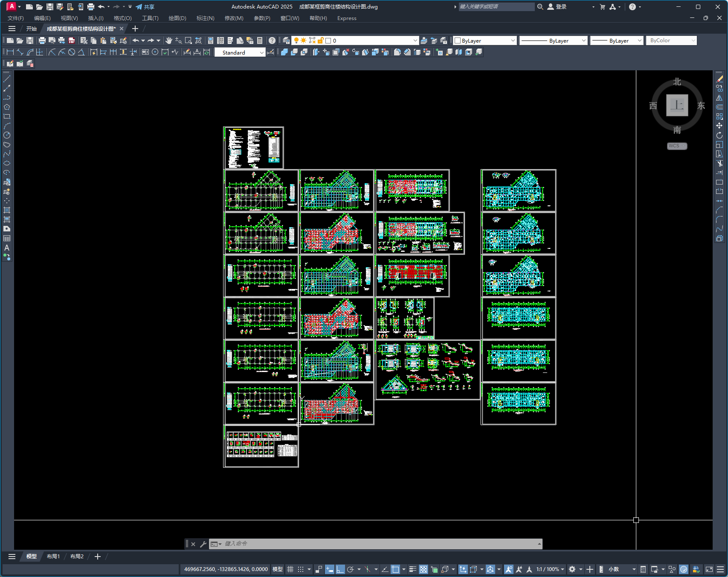Switch to the 开始 start tab
Viewport: 728px width, 577px height.
point(32,29)
